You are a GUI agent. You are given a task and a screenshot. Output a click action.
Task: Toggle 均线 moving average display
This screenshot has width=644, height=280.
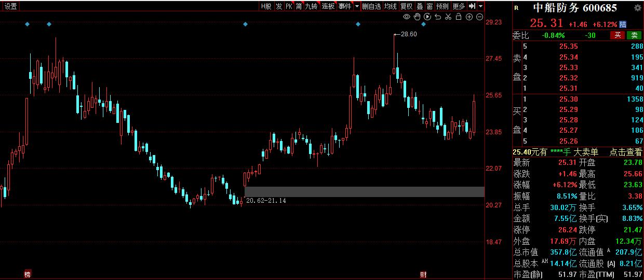(390, 6)
